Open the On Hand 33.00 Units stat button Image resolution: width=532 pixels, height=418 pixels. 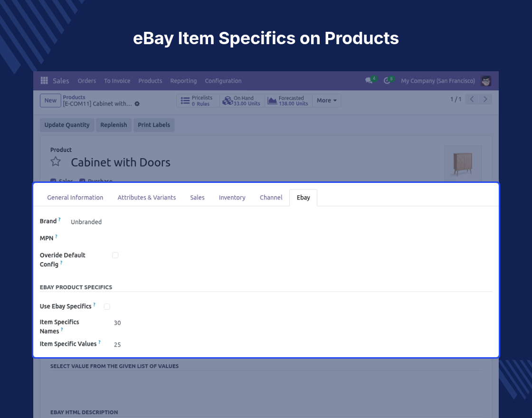click(242, 100)
